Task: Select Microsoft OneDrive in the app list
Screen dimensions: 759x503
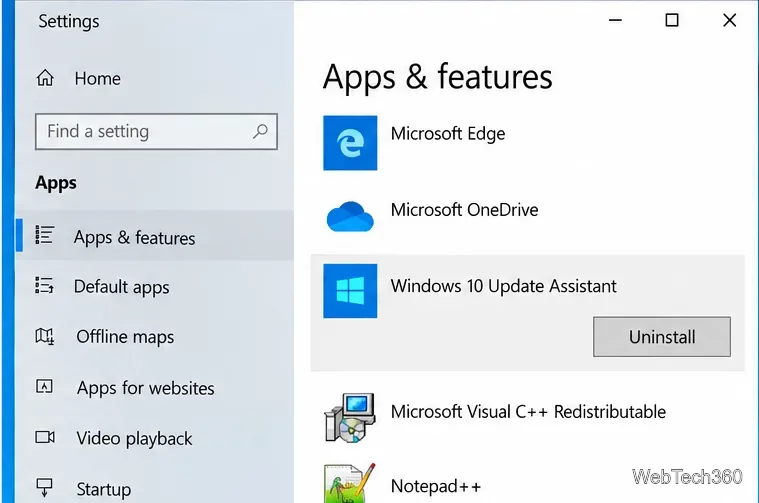Action: [x=464, y=210]
